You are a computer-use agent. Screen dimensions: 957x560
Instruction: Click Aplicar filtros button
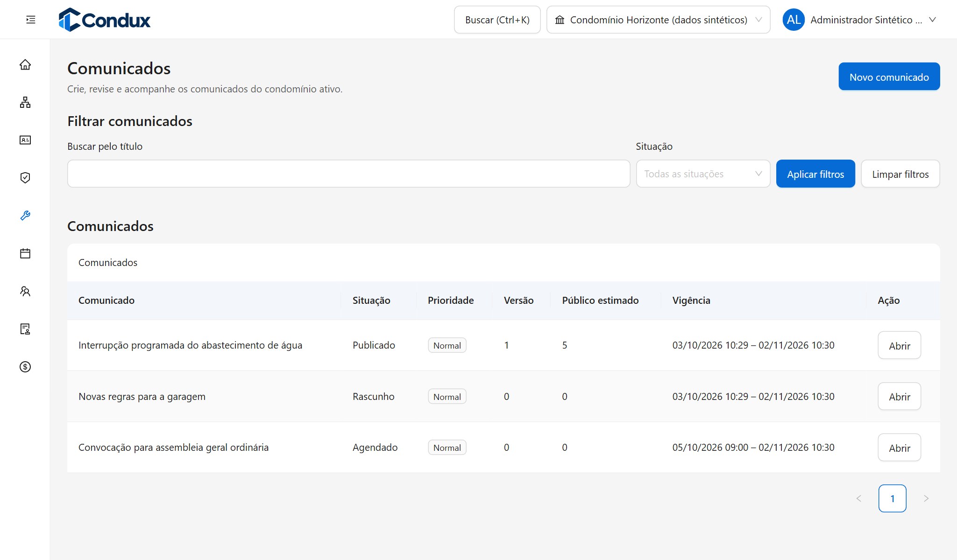(x=815, y=174)
